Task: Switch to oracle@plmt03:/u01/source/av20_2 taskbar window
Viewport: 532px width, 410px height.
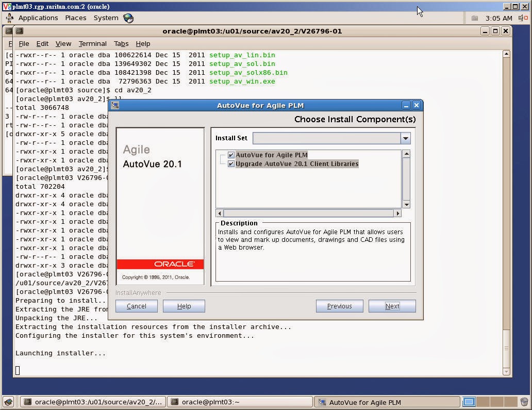Action: coord(93,402)
